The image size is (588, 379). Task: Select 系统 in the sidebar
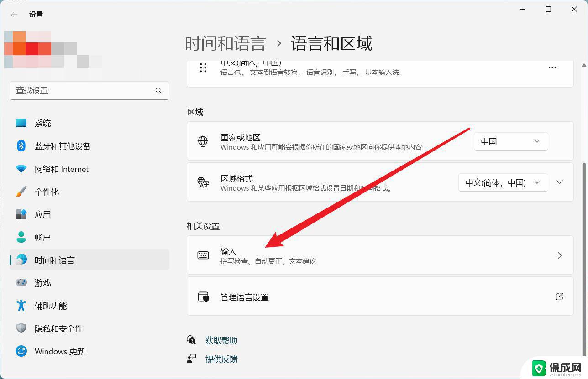coord(89,123)
